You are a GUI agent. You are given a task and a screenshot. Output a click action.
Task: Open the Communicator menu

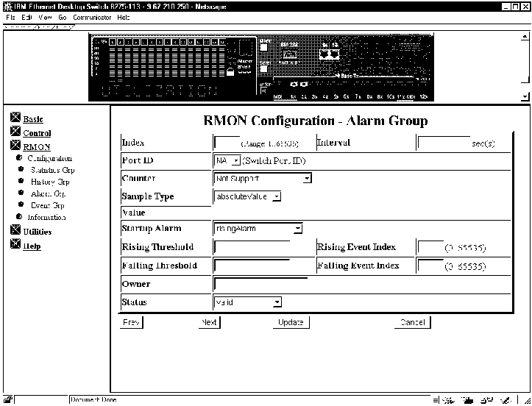[x=91, y=17]
